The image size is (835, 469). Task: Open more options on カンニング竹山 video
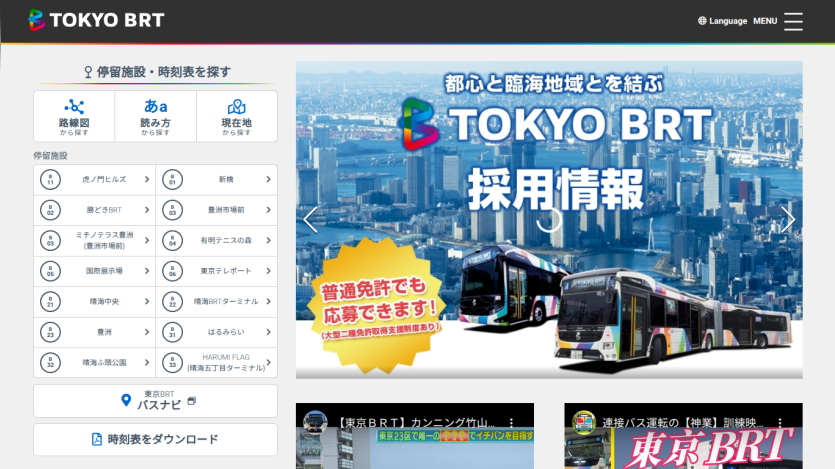pyautogui.click(x=511, y=423)
